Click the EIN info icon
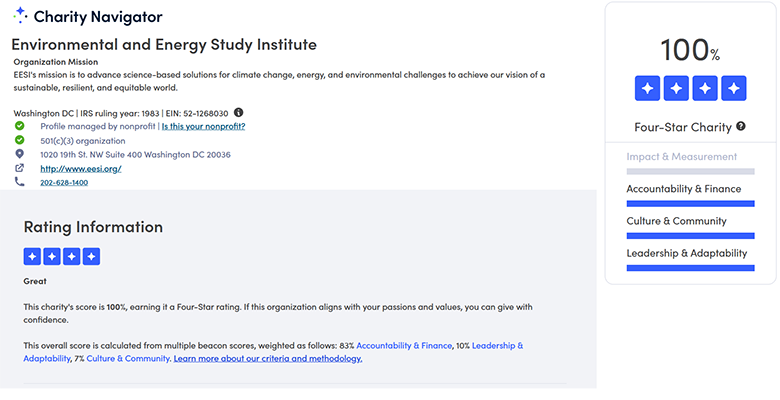This screenshot has height=400, width=780. click(239, 112)
